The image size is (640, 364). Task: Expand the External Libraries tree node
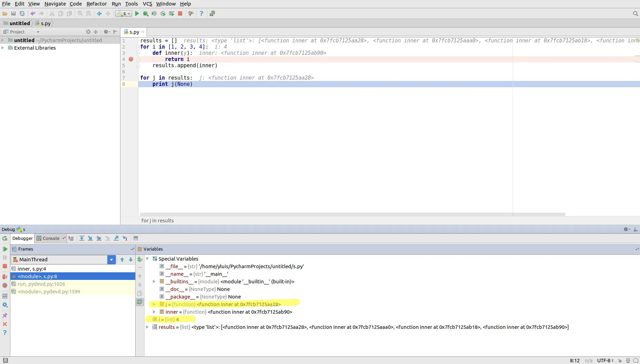[3, 48]
